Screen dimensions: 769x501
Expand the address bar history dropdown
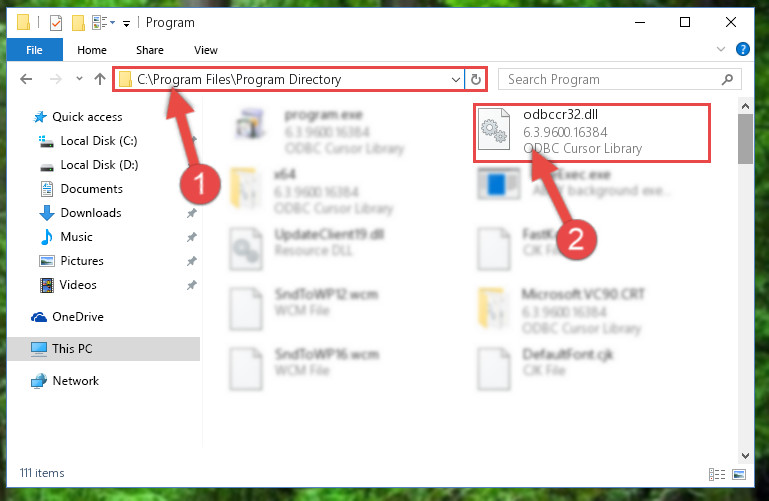pos(456,79)
